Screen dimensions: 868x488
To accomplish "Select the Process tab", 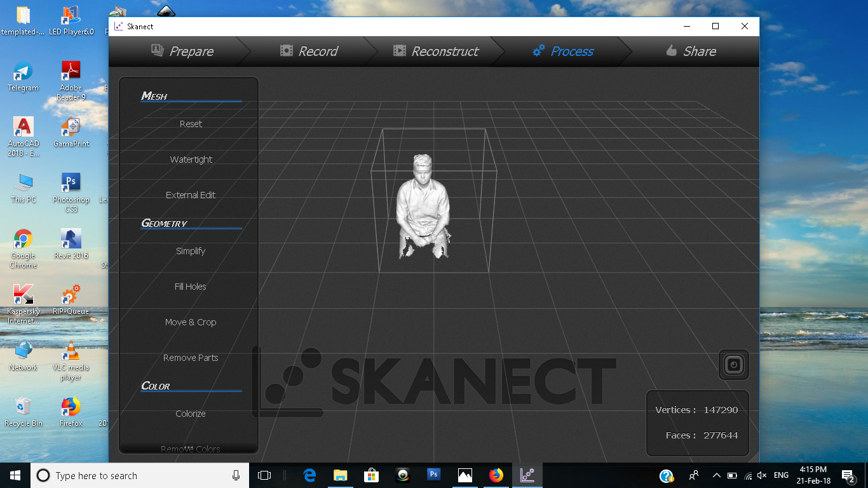I will click(563, 51).
